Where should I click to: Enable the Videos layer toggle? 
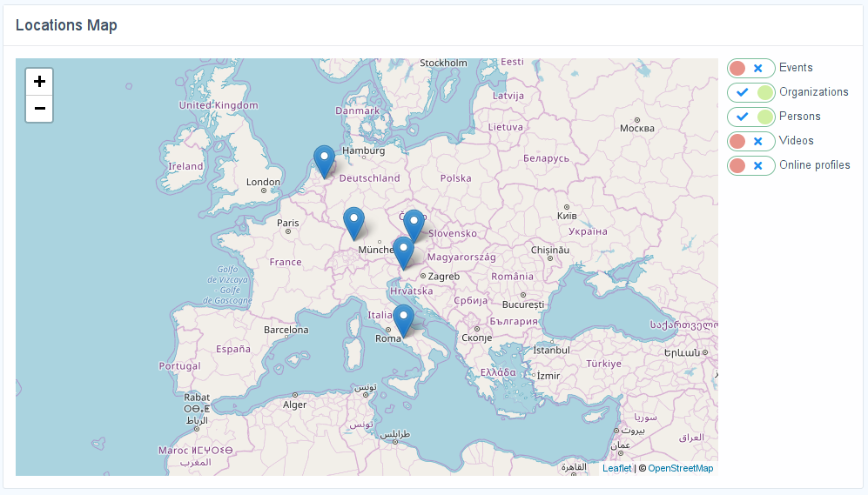pyautogui.click(x=750, y=141)
